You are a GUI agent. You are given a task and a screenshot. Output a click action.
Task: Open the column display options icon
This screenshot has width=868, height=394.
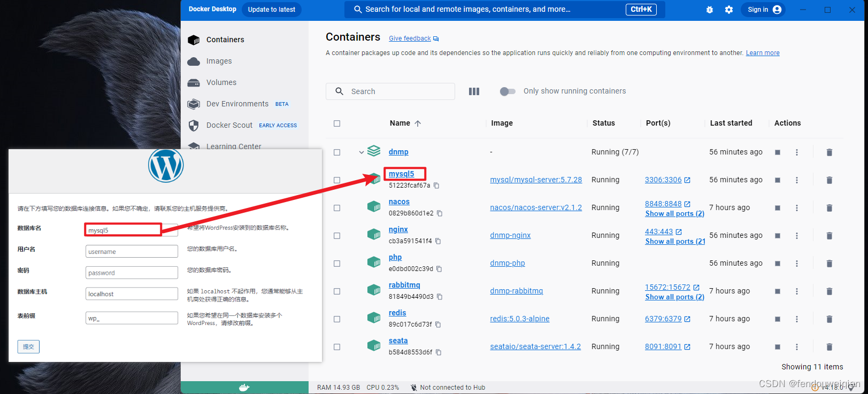coord(474,91)
